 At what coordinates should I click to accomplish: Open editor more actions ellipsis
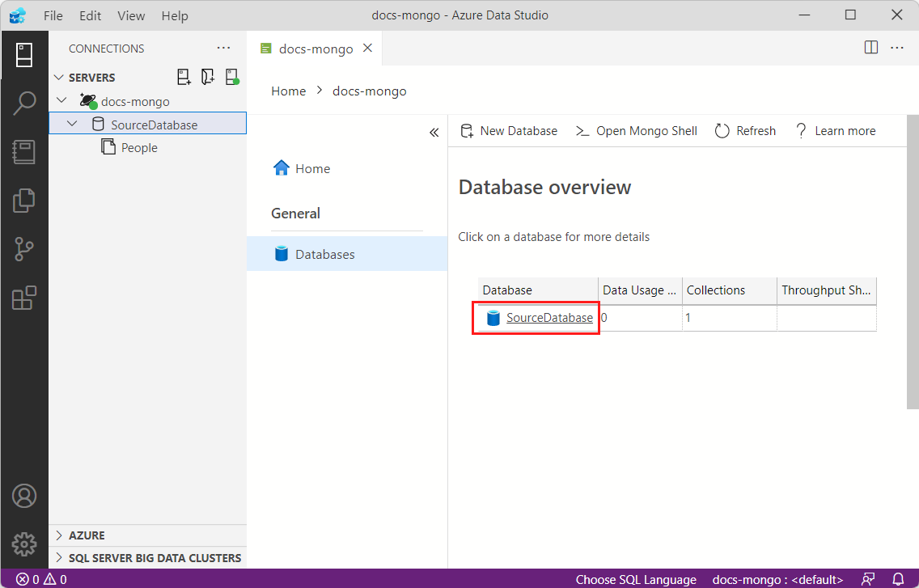tap(896, 48)
